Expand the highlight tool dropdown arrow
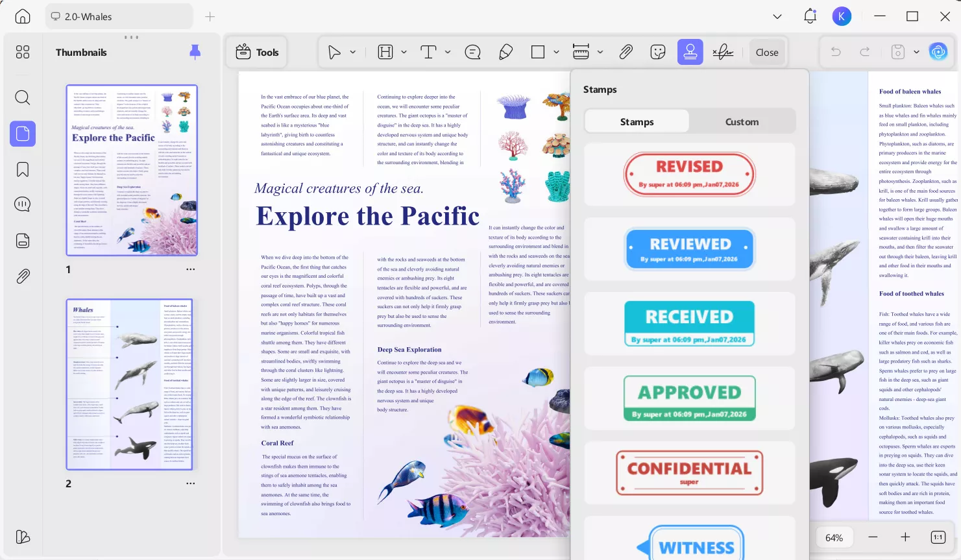 [404, 53]
